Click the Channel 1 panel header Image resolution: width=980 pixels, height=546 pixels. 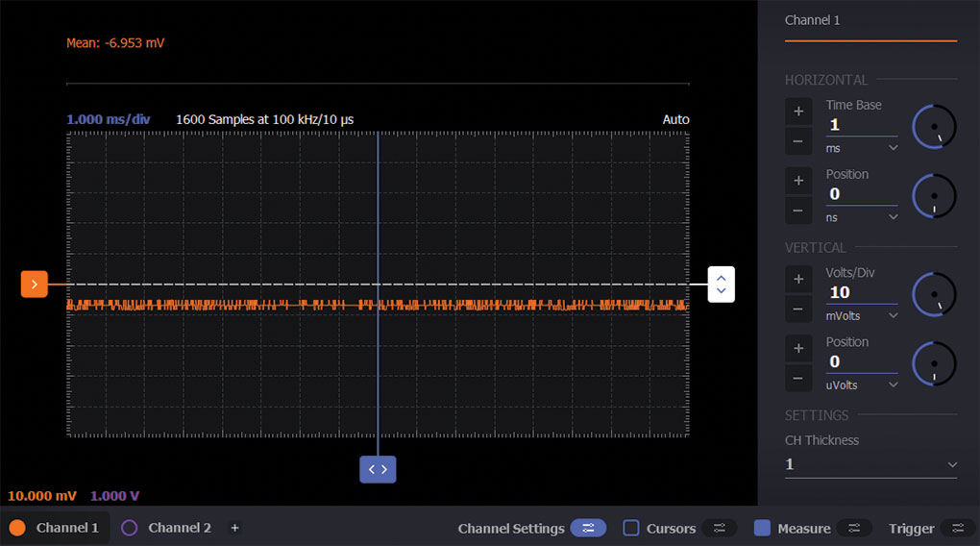pos(813,20)
